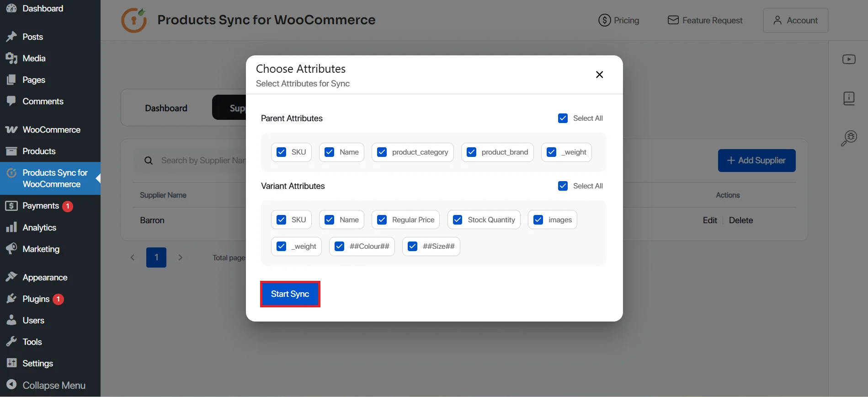Click the Barron supplier name

coord(152,220)
